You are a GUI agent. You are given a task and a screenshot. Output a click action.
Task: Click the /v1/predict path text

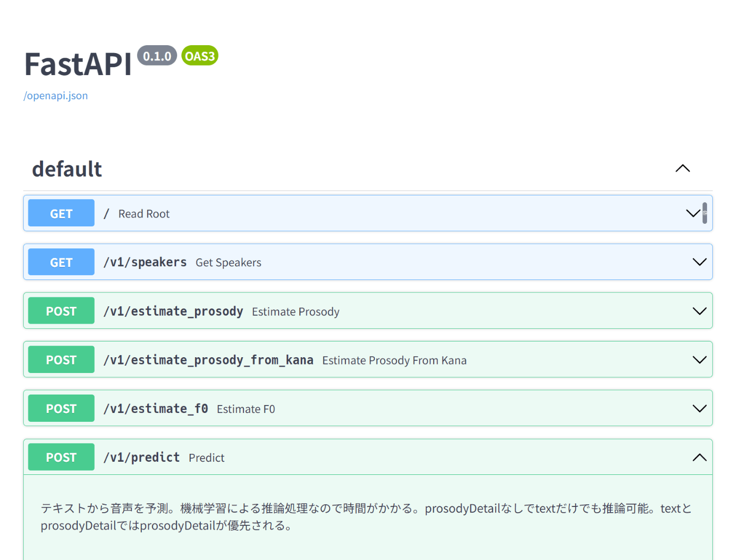pyautogui.click(x=142, y=458)
